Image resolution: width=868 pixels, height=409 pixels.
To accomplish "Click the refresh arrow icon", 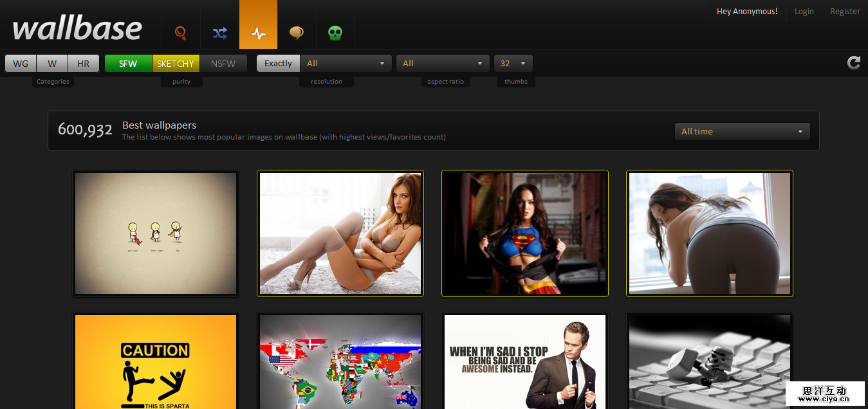I will [x=853, y=62].
